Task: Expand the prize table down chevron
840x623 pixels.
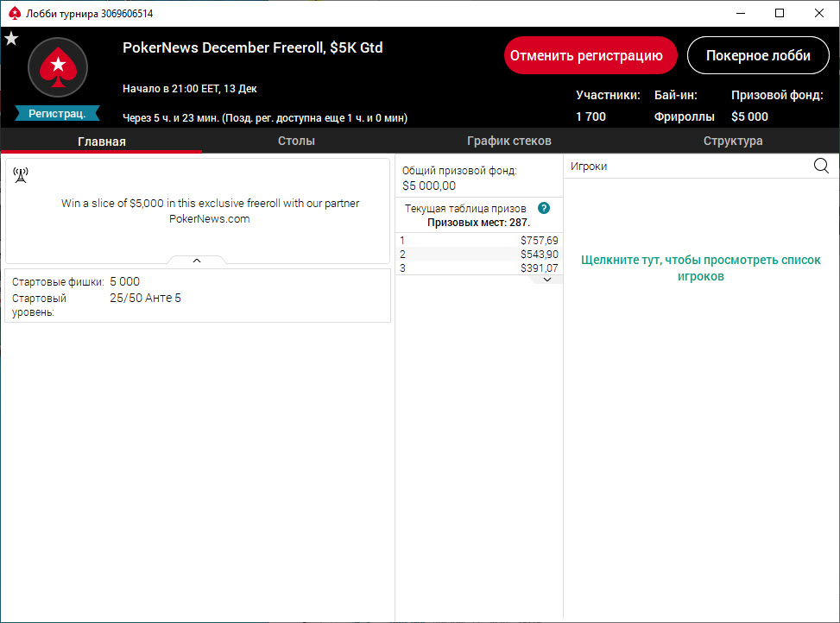Action: point(547,280)
